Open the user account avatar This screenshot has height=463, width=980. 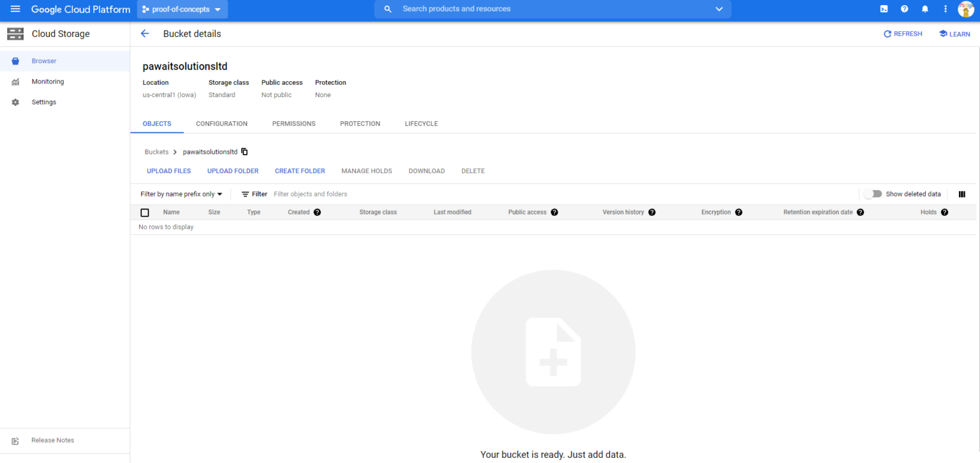point(966,9)
